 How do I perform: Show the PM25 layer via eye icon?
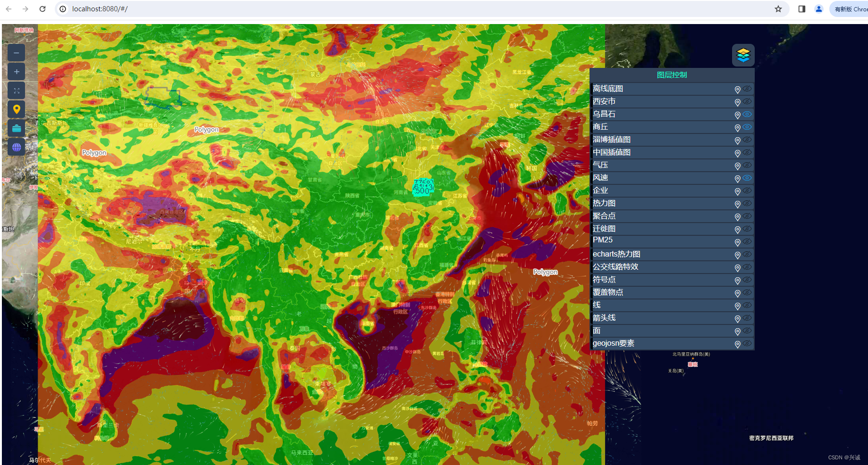(747, 241)
